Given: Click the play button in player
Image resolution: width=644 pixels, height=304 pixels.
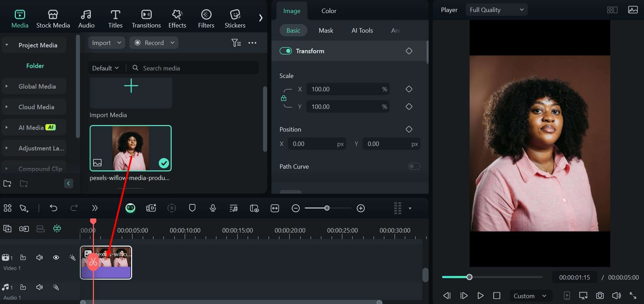Looking at the screenshot, I should [x=480, y=295].
